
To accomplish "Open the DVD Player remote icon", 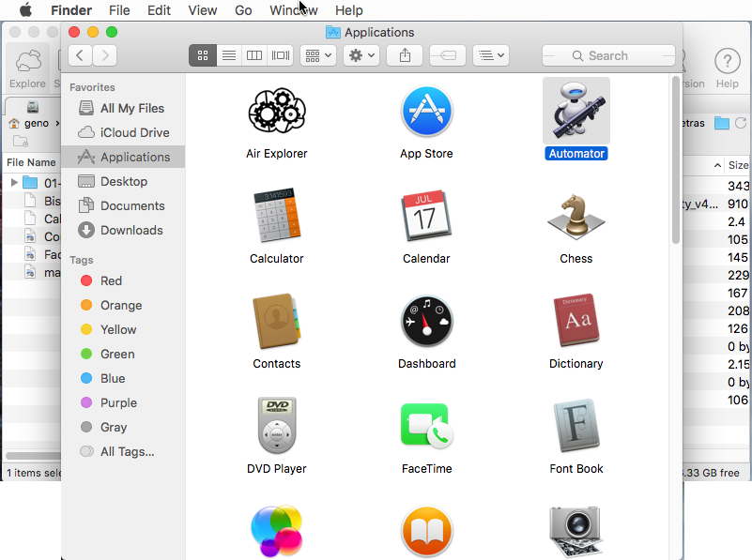I will pos(277,425).
